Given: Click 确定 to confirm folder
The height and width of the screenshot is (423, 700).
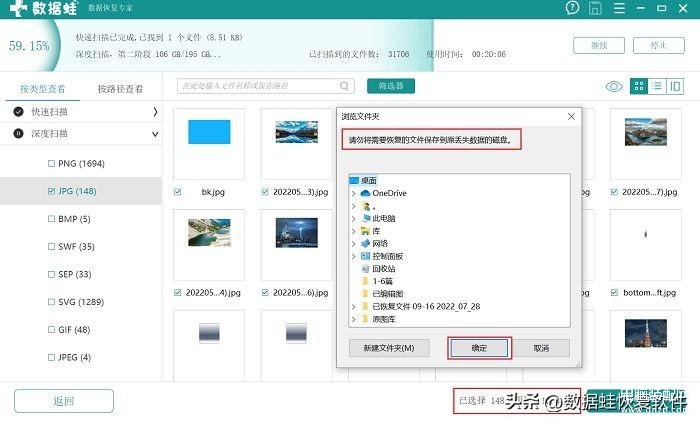Looking at the screenshot, I should click(x=479, y=348).
